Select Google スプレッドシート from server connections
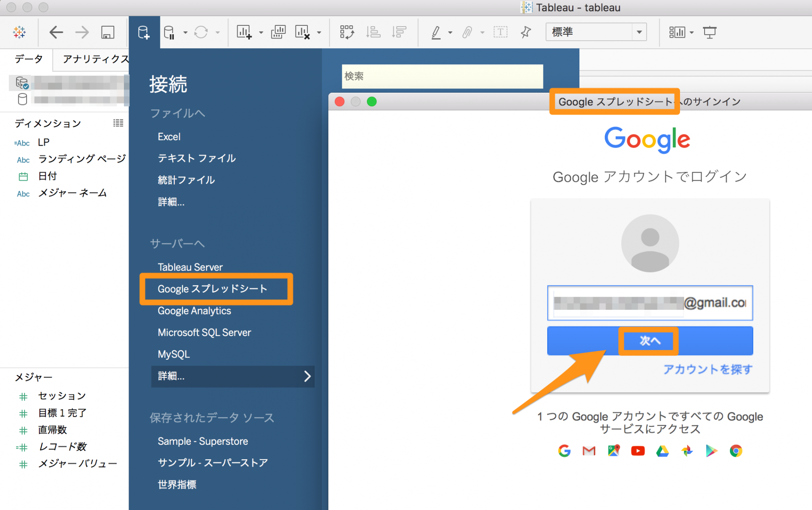Screen dimensions: 812x510 pyautogui.click(x=213, y=289)
